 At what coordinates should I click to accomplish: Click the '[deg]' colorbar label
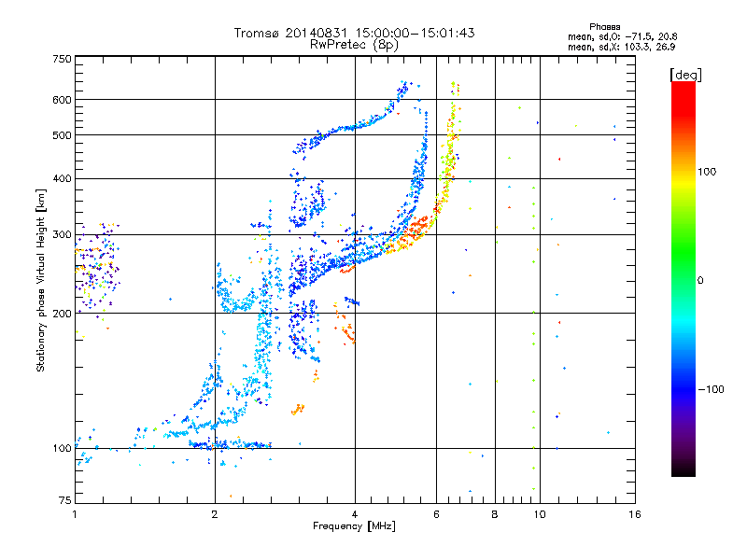tap(685, 75)
